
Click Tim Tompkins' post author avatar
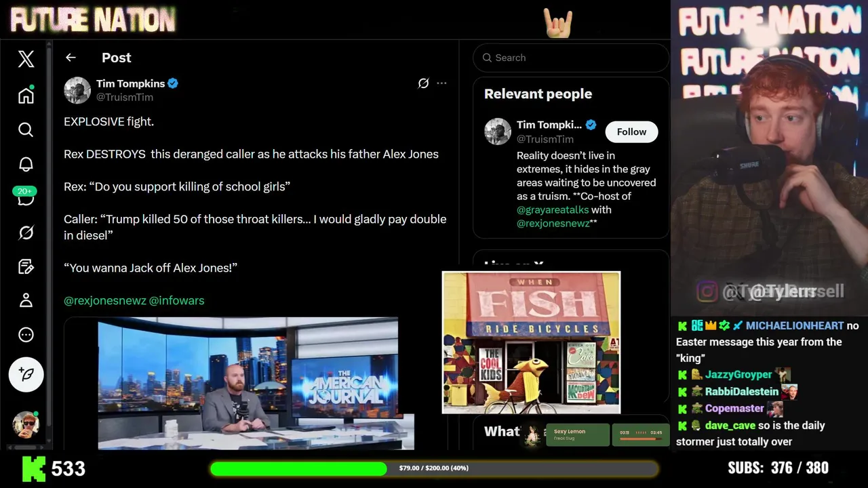pos(77,90)
